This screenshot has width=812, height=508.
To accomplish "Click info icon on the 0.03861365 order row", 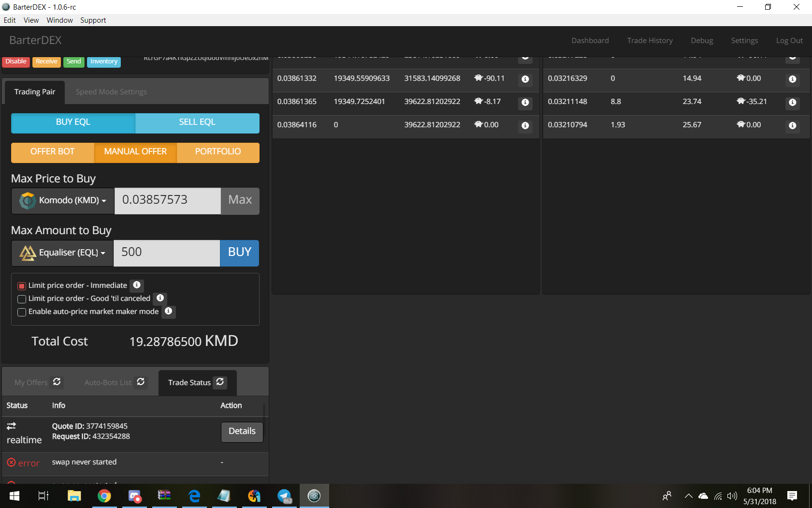I will point(525,103).
